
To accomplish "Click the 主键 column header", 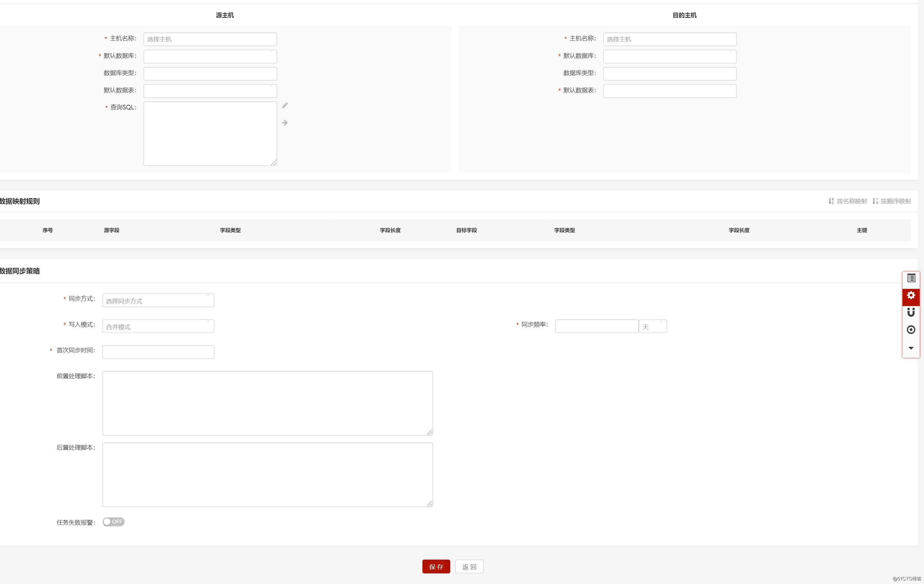I will pos(862,230).
